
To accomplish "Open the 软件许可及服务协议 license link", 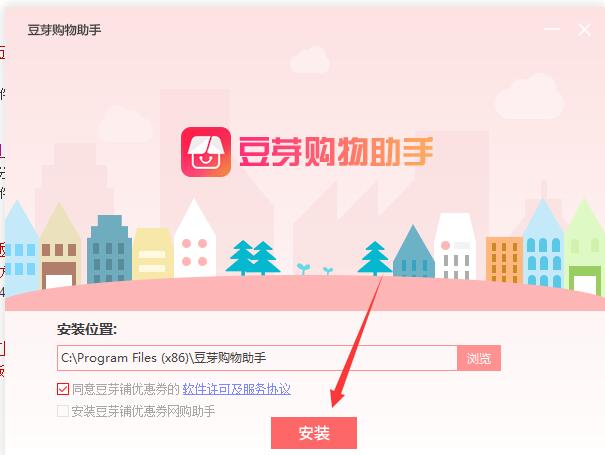I will point(237,389).
